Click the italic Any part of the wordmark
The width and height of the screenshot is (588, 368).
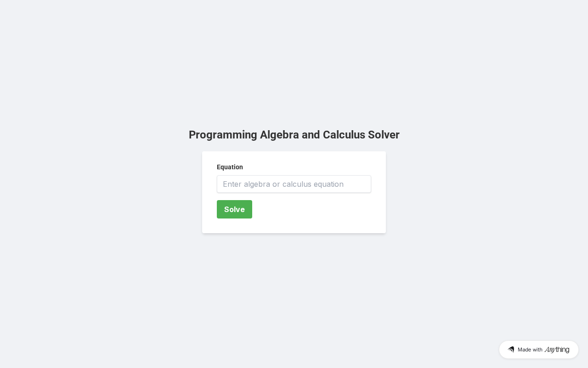point(550,350)
